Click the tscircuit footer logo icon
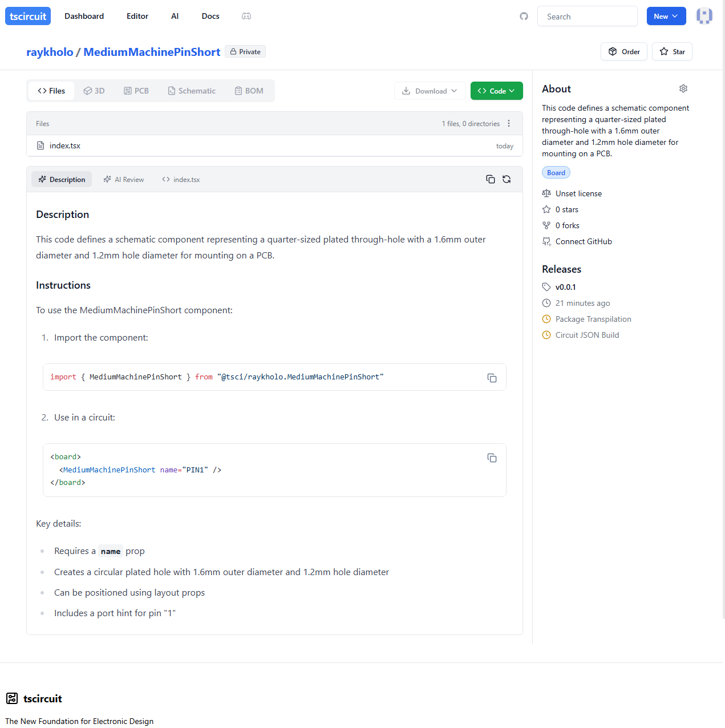Screen dimensions: 725x728 click(x=12, y=698)
